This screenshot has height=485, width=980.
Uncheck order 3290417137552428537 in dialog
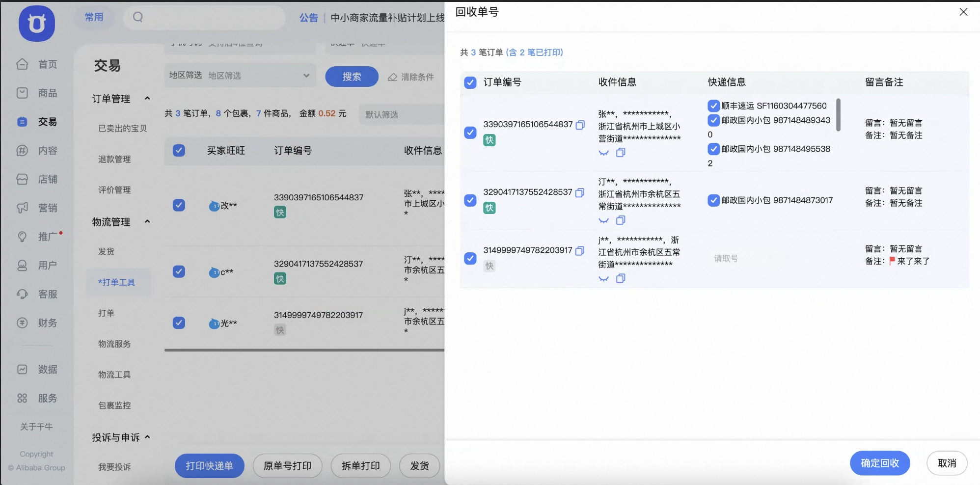click(x=470, y=200)
